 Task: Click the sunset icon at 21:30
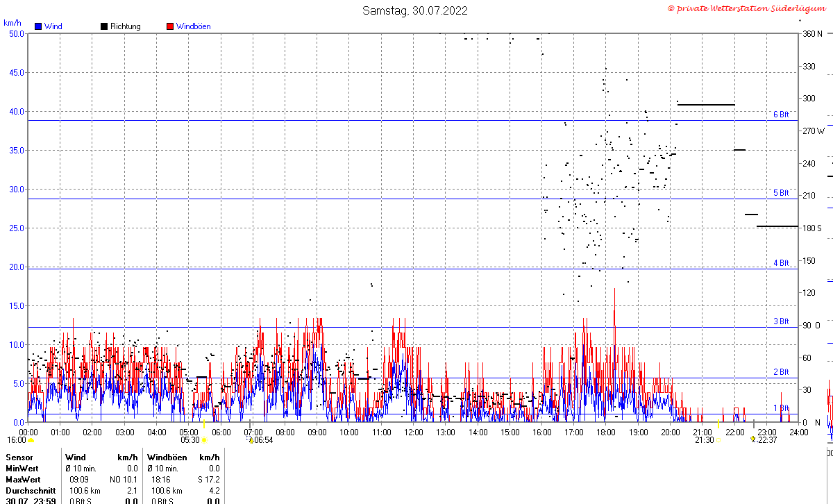point(718,440)
